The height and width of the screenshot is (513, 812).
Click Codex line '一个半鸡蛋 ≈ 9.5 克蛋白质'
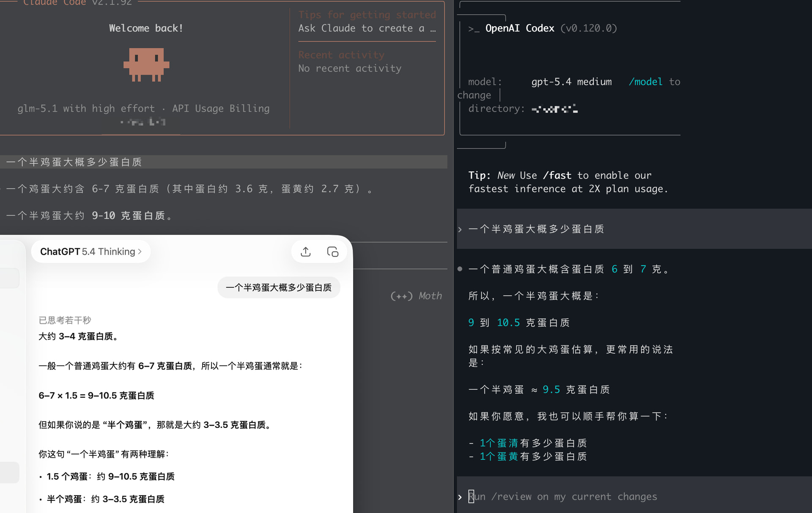pos(539,390)
